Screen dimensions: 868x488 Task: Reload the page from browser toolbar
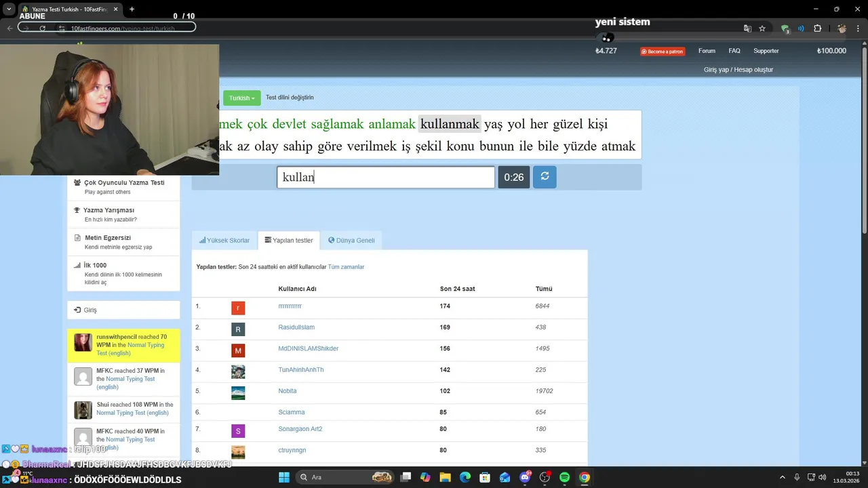42,28
